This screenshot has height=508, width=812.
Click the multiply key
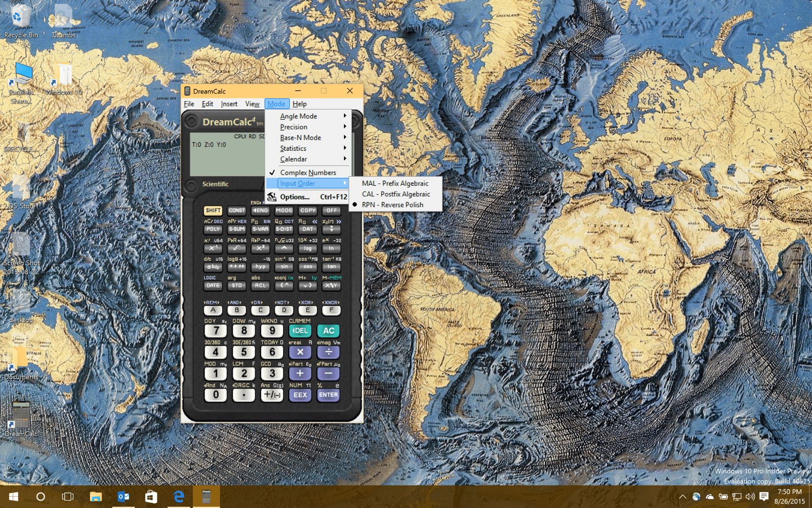click(300, 352)
